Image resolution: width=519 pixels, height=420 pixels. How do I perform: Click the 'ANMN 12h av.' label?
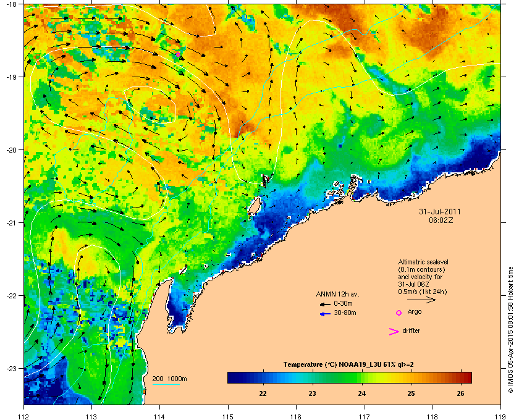[337, 294]
